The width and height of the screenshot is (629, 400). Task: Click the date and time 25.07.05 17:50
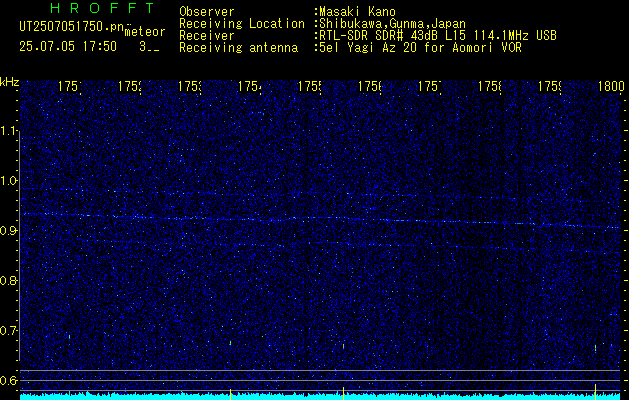point(68,47)
